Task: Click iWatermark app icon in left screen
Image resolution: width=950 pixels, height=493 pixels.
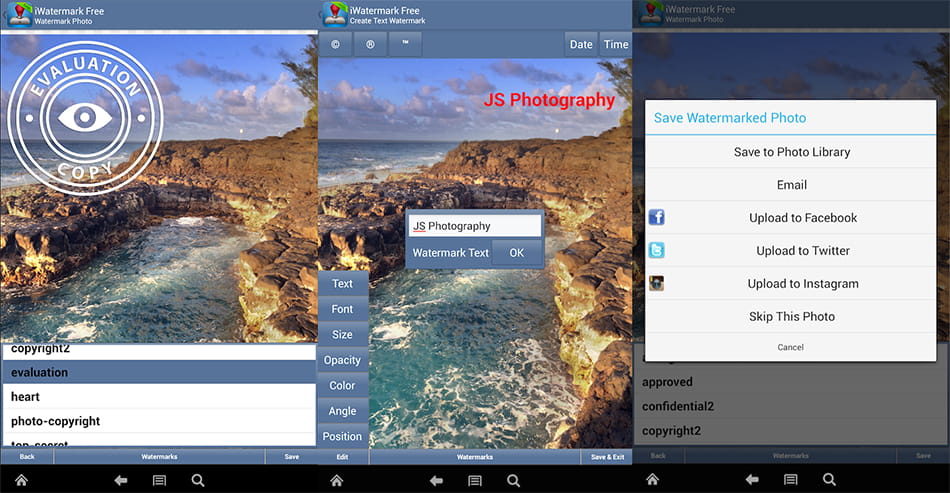Action: pyautogui.click(x=19, y=15)
